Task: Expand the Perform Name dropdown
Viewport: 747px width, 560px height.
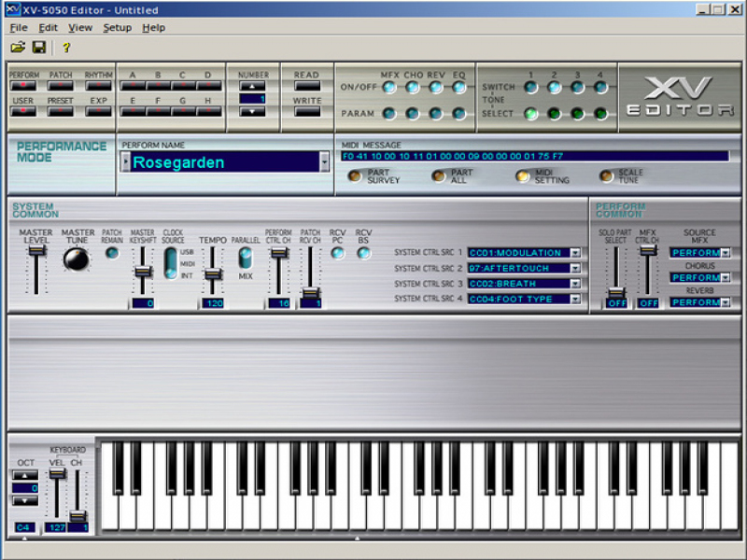Action: 325,162
